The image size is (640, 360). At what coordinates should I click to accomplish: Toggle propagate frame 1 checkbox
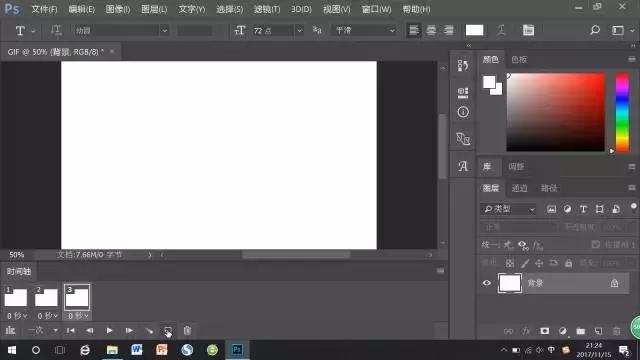(596, 244)
